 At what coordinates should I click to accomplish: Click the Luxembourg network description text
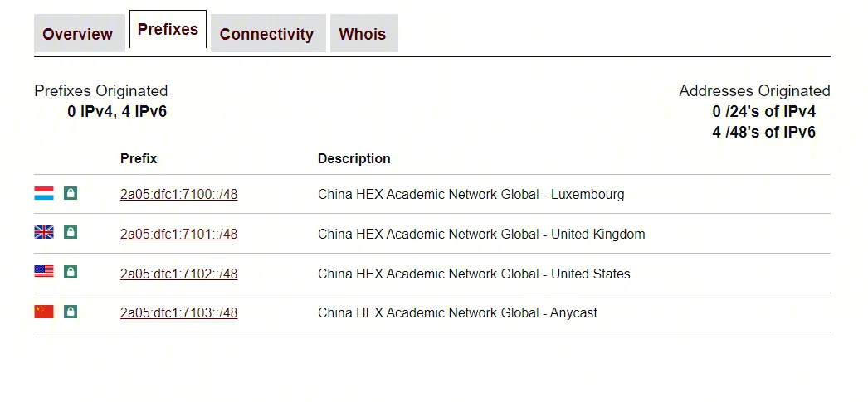click(x=471, y=195)
